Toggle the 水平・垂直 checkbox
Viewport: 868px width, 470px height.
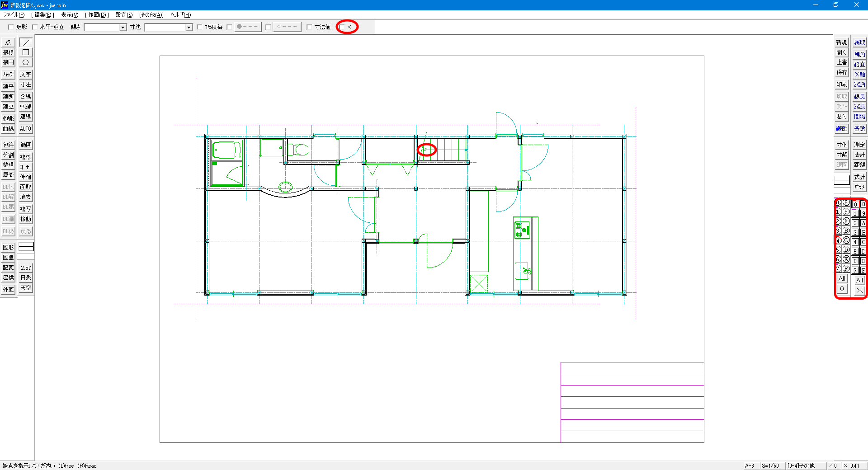click(x=35, y=27)
